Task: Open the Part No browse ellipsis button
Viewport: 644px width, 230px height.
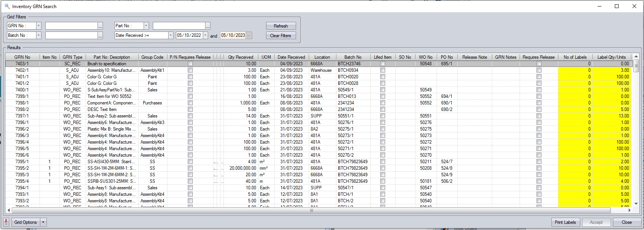Action: tap(208, 26)
